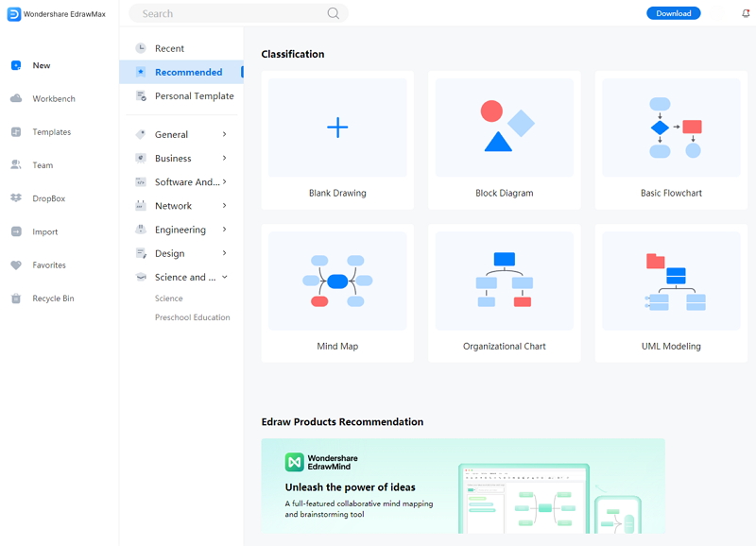This screenshot has width=756, height=546.
Task: Select the Science subcategory
Action: click(x=169, y=299)
